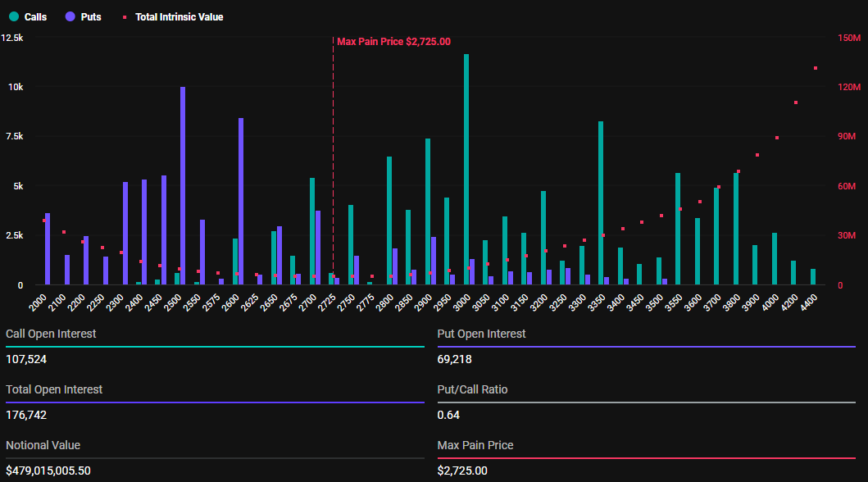
Task: Toggle Total Intrinsic Value series visibility
Action: [x=173, y=16]
